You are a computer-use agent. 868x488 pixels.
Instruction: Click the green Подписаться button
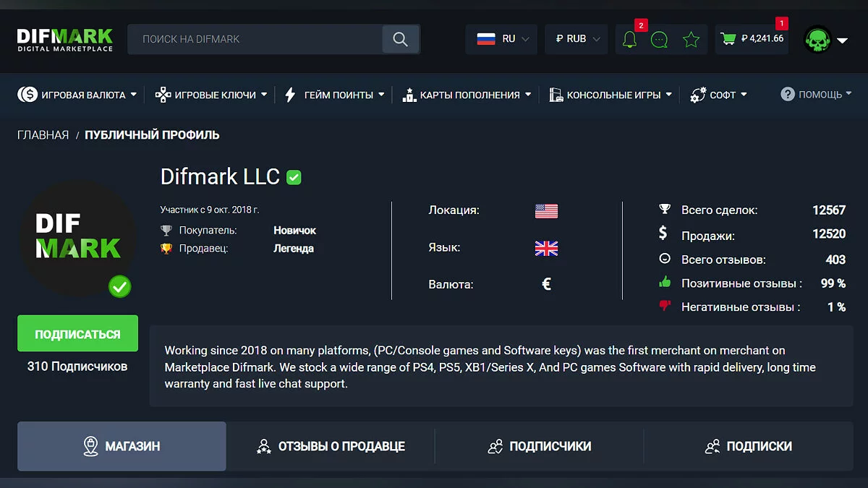point(77,334)
